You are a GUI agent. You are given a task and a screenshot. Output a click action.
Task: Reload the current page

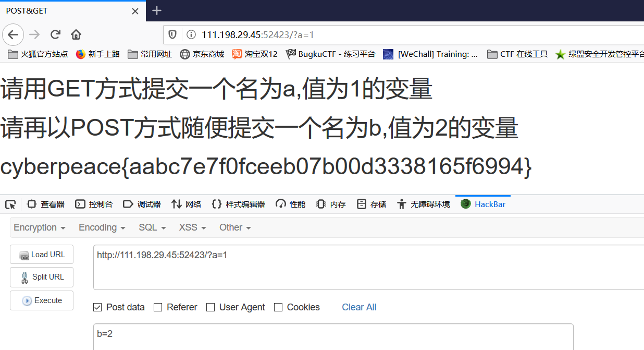(x=55, y=34)
